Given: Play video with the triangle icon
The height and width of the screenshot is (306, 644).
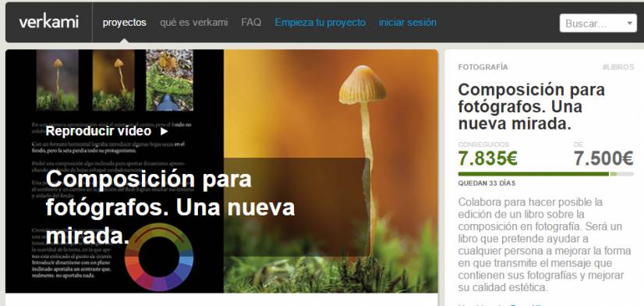Looking at the screenshot, I should coord(164,132).
